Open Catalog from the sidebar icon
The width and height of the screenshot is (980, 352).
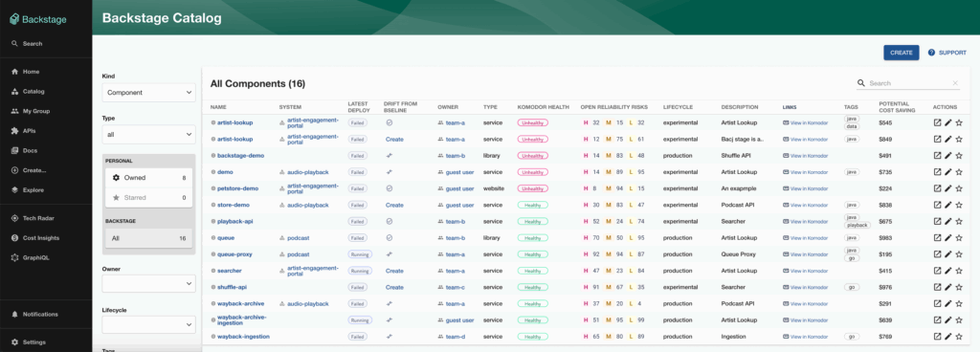click(x=14, y=91)
